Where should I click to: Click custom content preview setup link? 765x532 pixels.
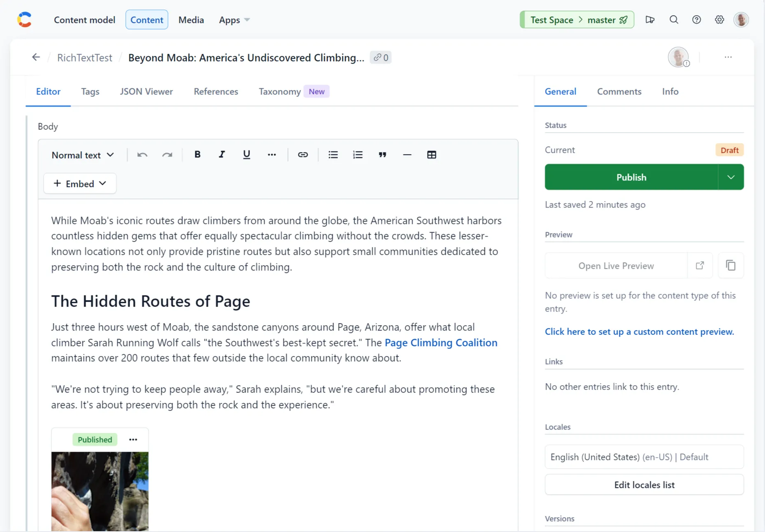[639, 331]
